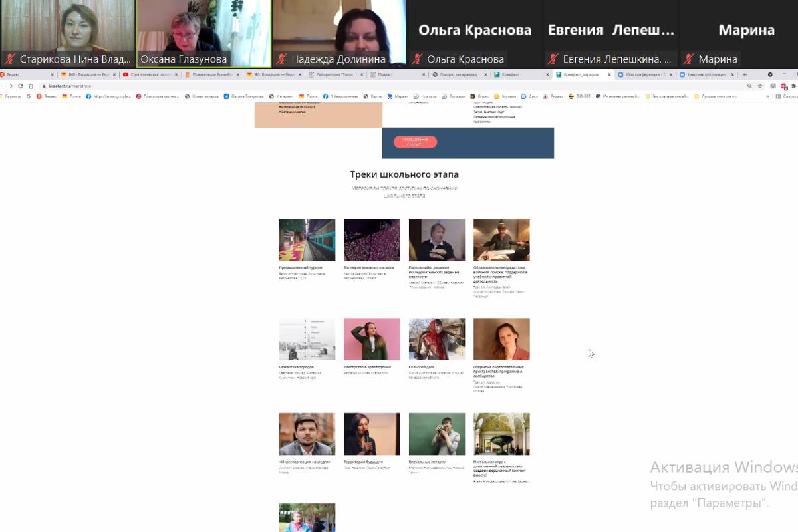This screenshot has height=532, width=798.
Task: Open the Словари bookmark
Action: pos(453,96)
